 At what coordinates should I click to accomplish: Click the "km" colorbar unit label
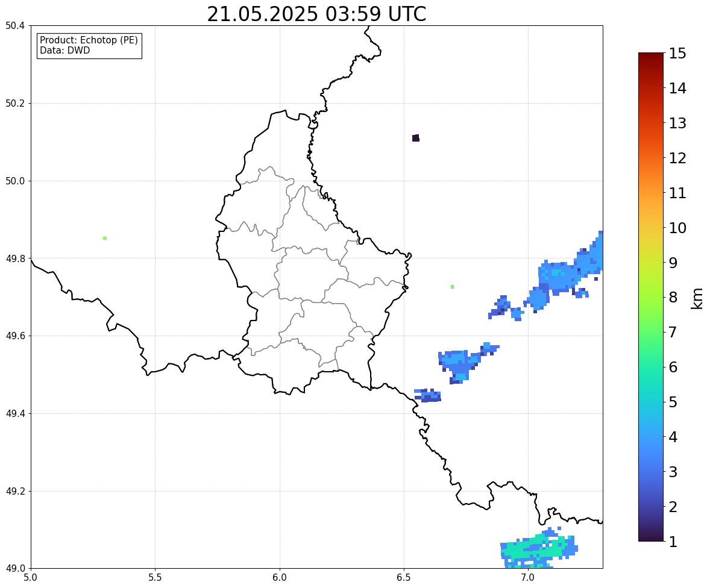[697, 298]
